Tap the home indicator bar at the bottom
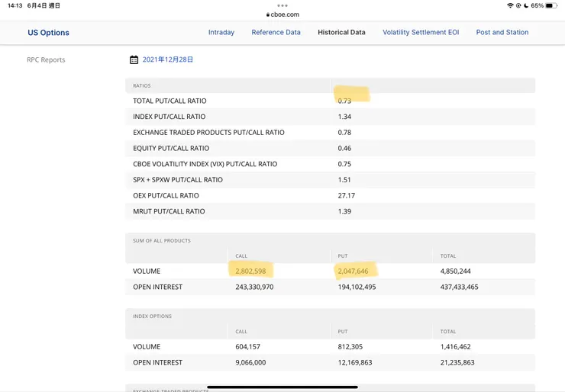The image size is (565, 392). click(282, 387)
